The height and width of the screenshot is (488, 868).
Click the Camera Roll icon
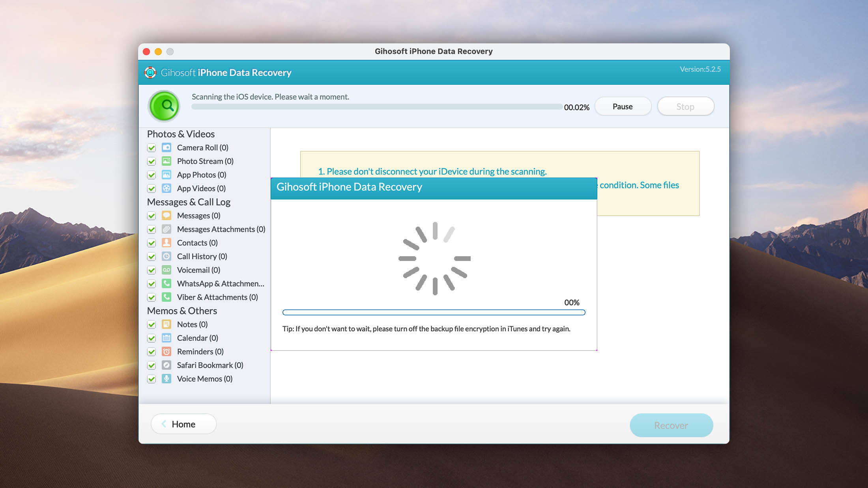[x=166, y=147]
